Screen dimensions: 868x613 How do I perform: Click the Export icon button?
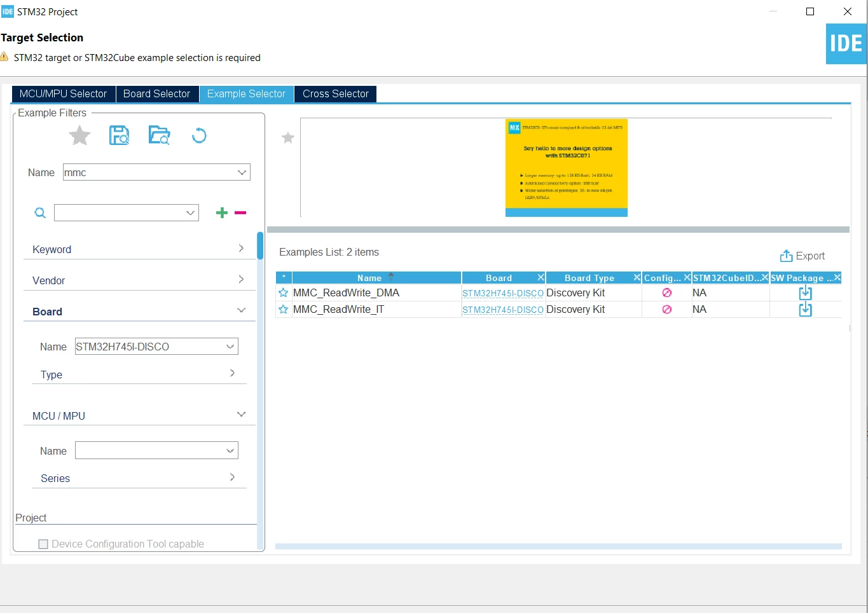[x=803, y=256]
